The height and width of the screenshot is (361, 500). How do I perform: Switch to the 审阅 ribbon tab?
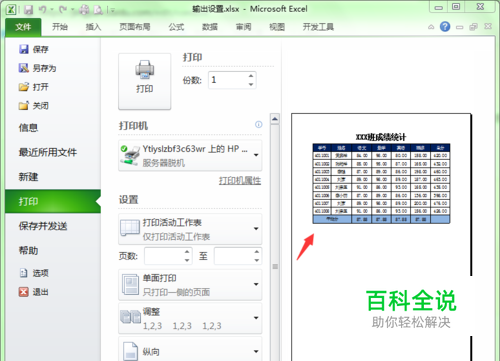click(x=243, y=27)
